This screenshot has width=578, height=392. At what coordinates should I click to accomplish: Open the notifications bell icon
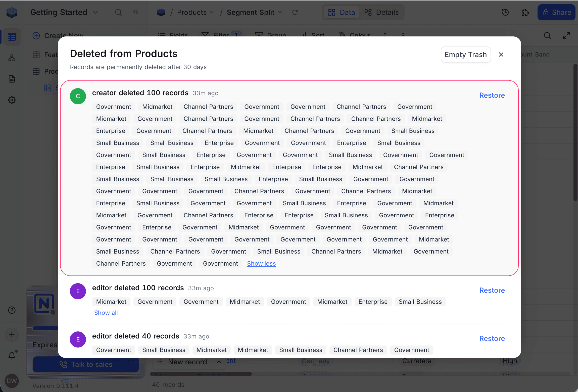click(x=12, y=355)
